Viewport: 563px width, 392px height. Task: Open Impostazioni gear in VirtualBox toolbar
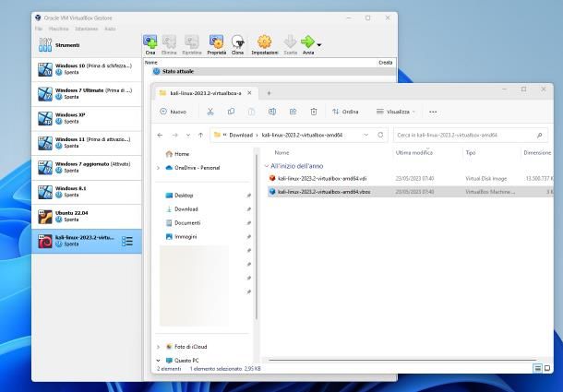point(265,42)
